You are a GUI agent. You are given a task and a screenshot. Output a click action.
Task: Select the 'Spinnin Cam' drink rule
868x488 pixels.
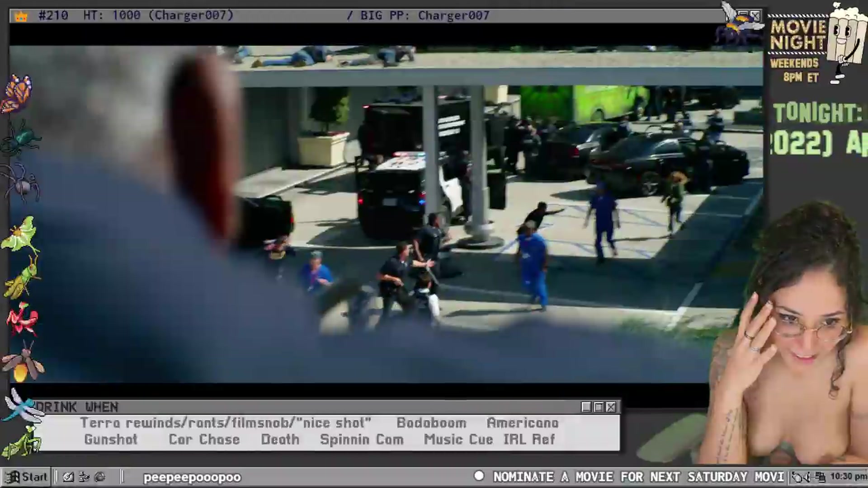[362, 440]
